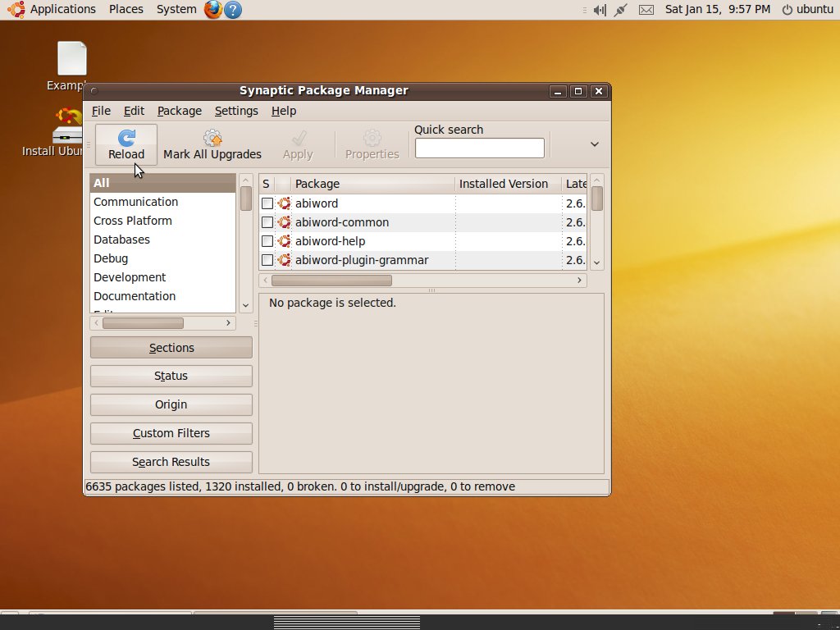The height and width of the screenshot is (630, 840).
Task: Select the Cross Platform section
Action: [163, 221]
